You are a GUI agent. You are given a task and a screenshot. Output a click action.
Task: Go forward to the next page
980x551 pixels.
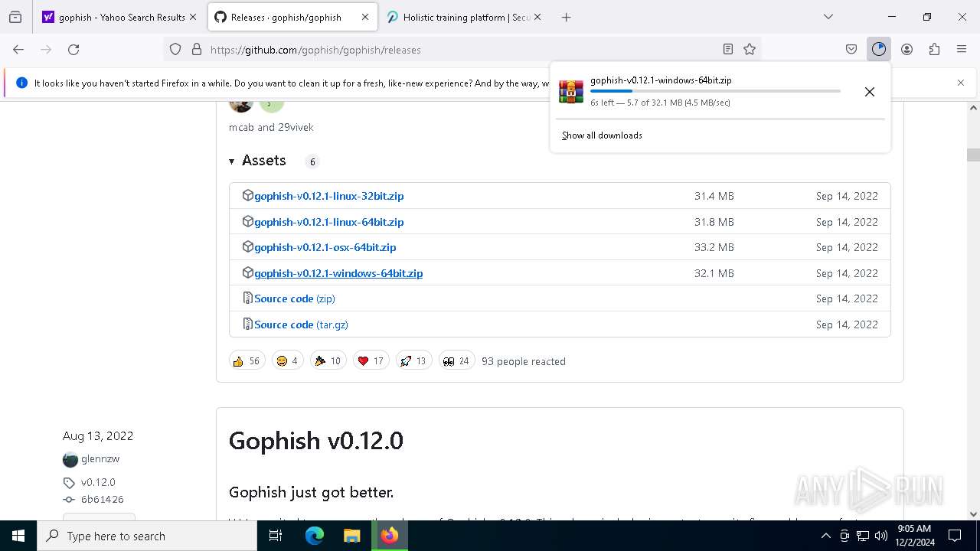click(x=46, y=49)
